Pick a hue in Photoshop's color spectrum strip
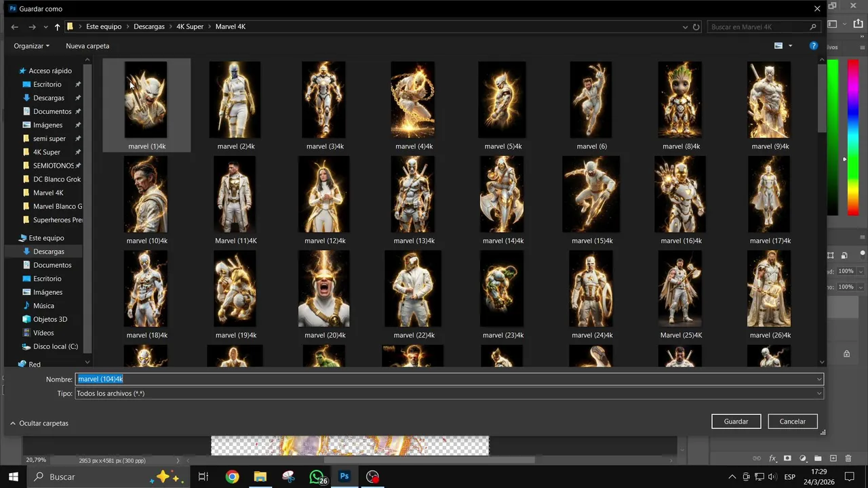The height and width of the screenshot is (488, 868). click(x=853, y=138)
